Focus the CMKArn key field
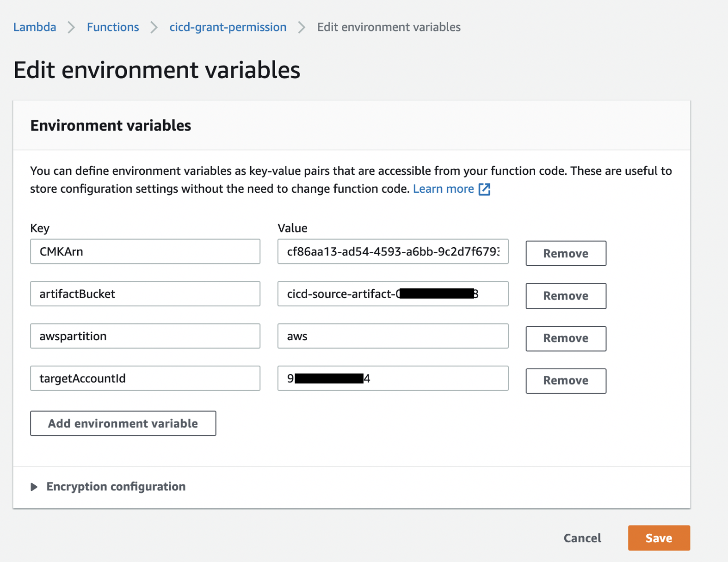The height and width of the screenshot is (562, 728). pos(145,251)
